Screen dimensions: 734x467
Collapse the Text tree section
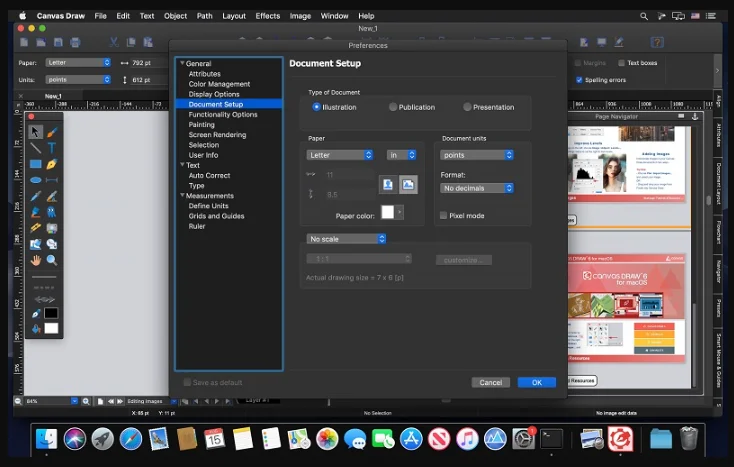coord(182,165)
